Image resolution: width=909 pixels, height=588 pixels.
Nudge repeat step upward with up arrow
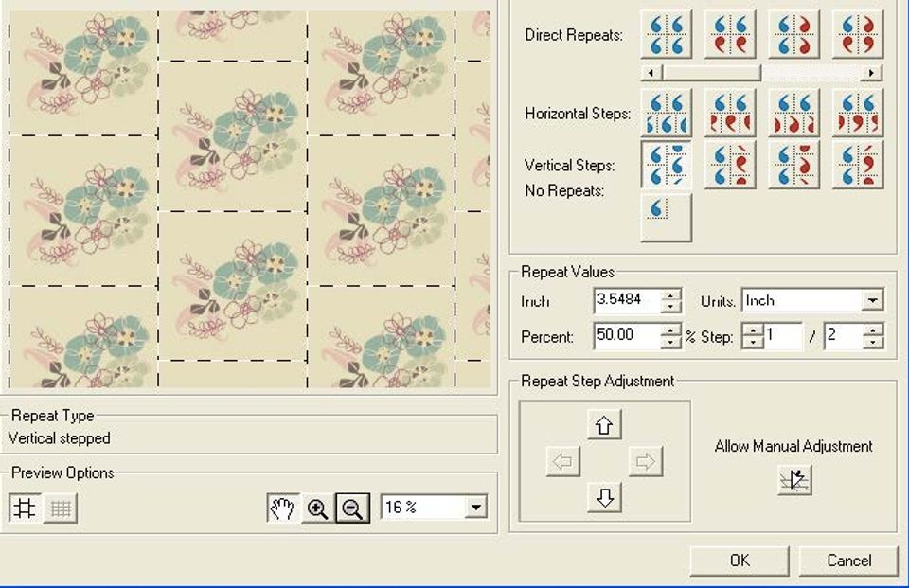click(604, 425)
